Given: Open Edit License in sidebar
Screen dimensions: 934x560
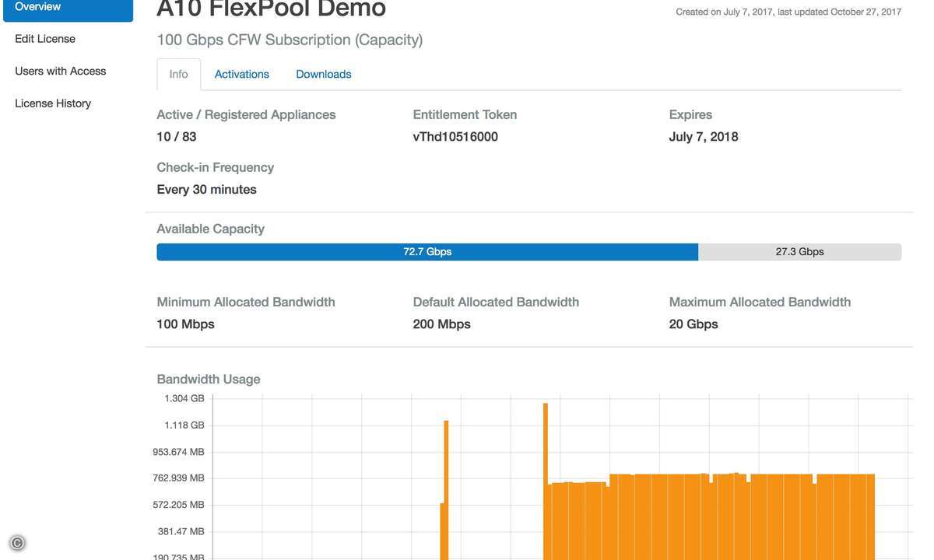Looking at the screenshot, I should point(45,39).
